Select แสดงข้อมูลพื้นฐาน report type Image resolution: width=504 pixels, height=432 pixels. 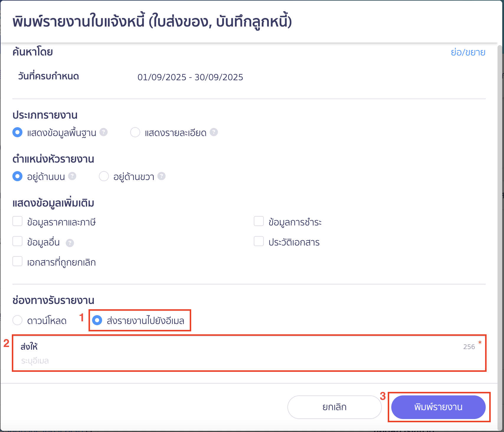(17, 132)
